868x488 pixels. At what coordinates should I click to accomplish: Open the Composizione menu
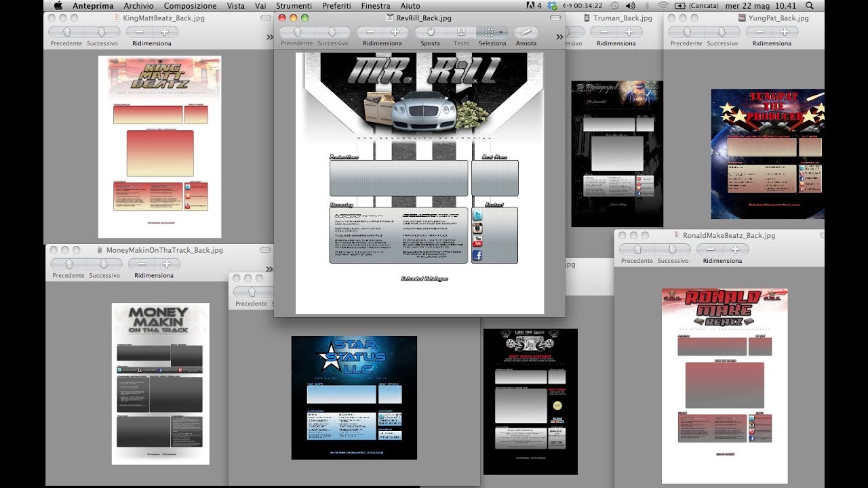pos(191,5)
